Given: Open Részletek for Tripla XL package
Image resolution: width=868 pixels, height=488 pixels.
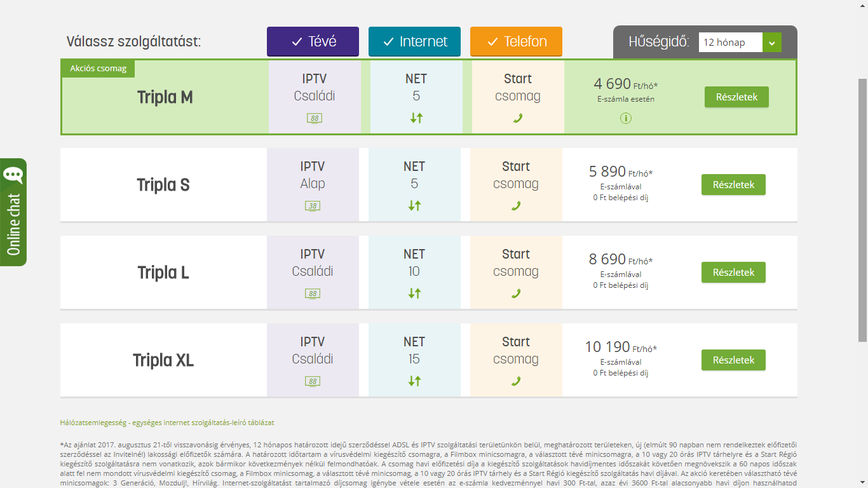Looking at the screenshot, I should coord(733,360).
